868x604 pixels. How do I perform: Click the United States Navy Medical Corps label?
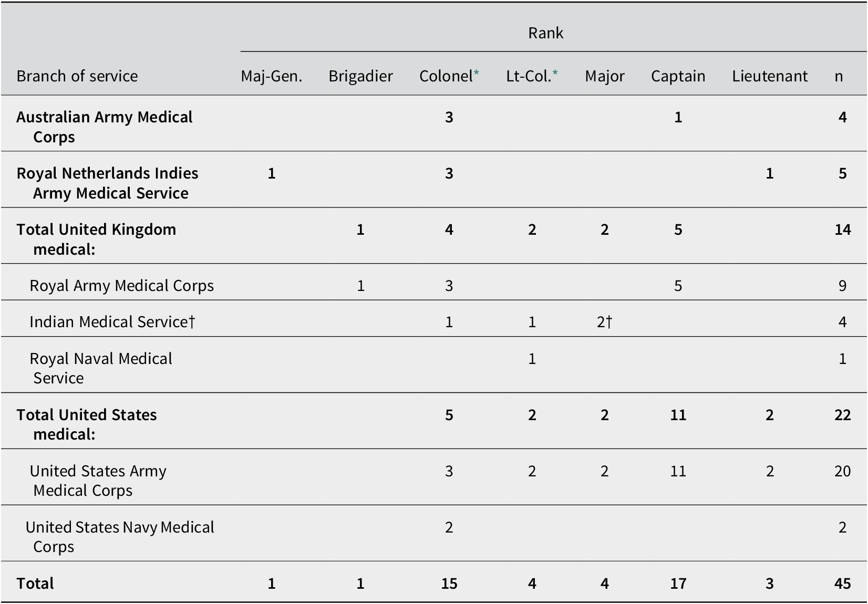click(120, 536)
